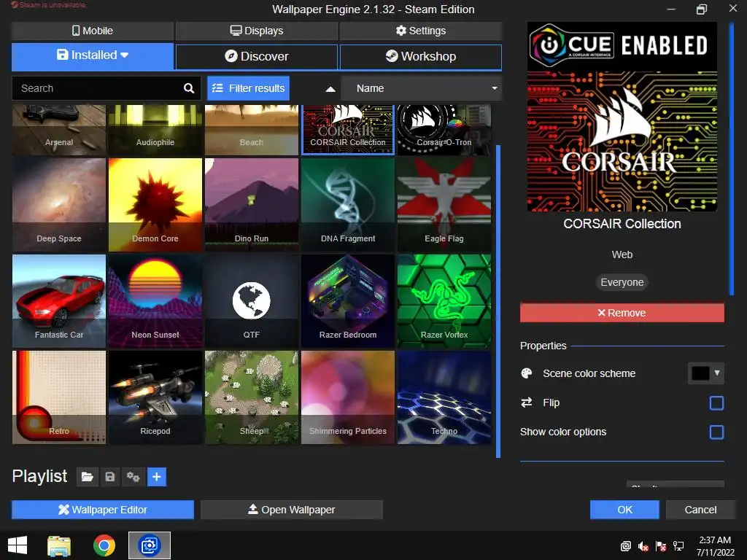Select the Beach wallpaper thumbnail
747x560 pixels.
252,130
